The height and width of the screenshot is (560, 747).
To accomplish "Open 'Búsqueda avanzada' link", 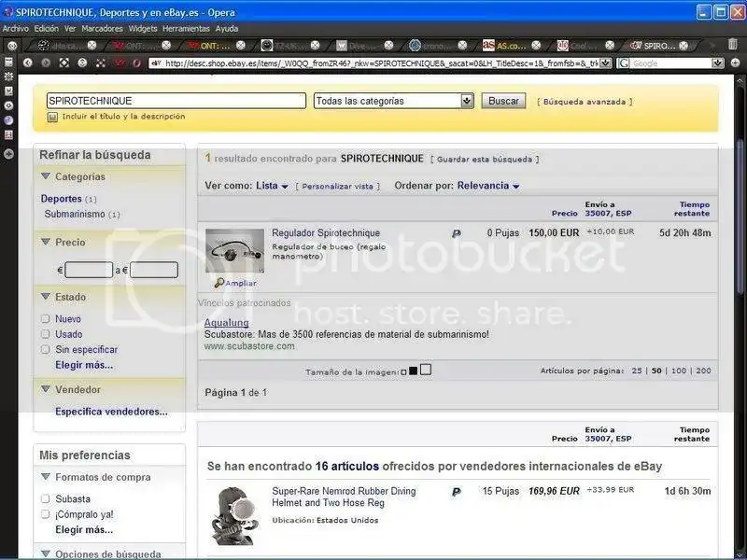I will click(585, 102).
